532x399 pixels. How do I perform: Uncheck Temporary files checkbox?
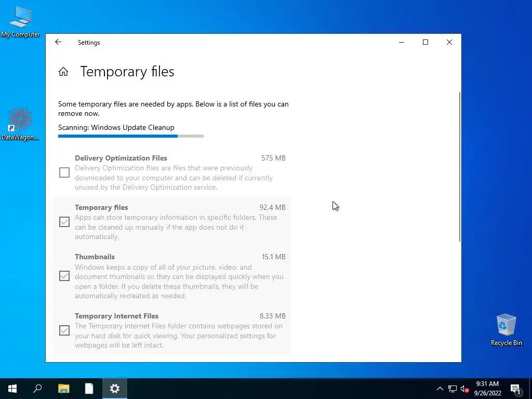pyautogui.click(x=64, y=222)
